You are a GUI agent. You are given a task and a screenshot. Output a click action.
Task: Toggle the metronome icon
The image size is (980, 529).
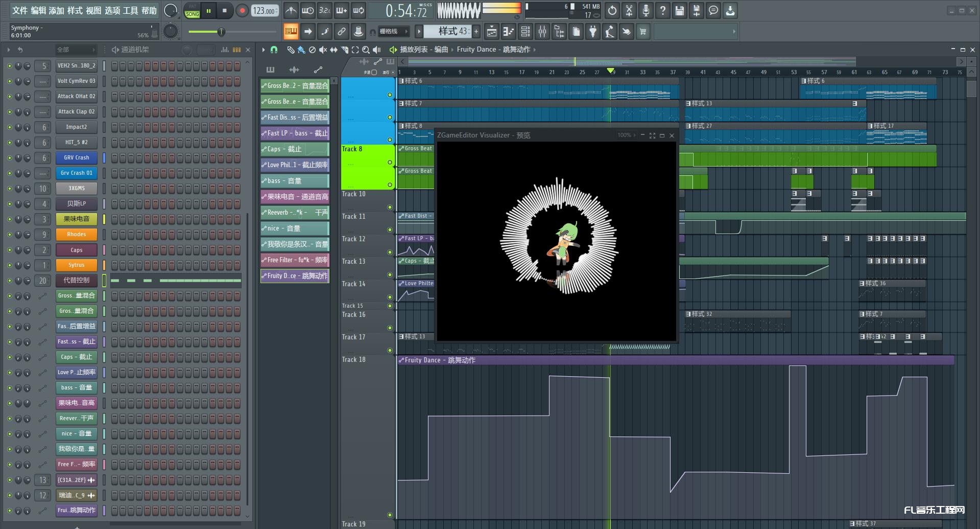291,10
